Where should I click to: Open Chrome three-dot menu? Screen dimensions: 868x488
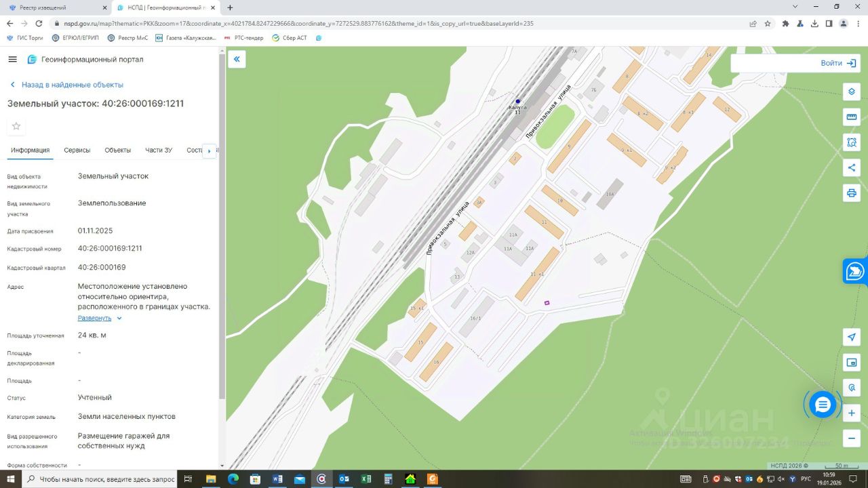[859, 23]
